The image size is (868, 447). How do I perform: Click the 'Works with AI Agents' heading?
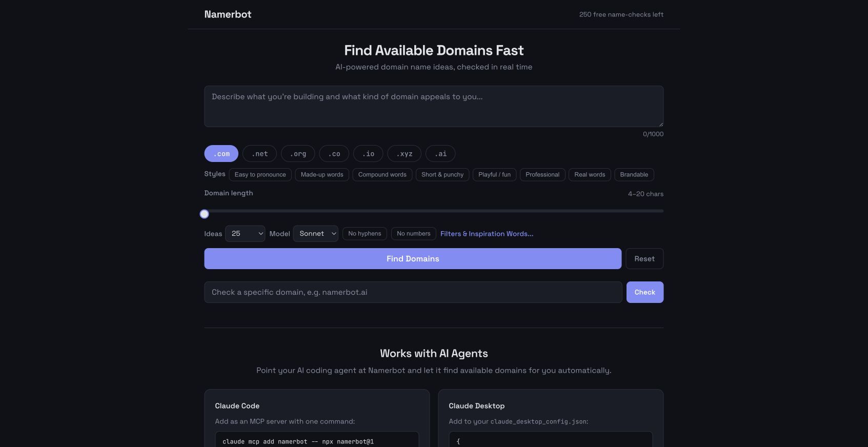tap(434, 353)
